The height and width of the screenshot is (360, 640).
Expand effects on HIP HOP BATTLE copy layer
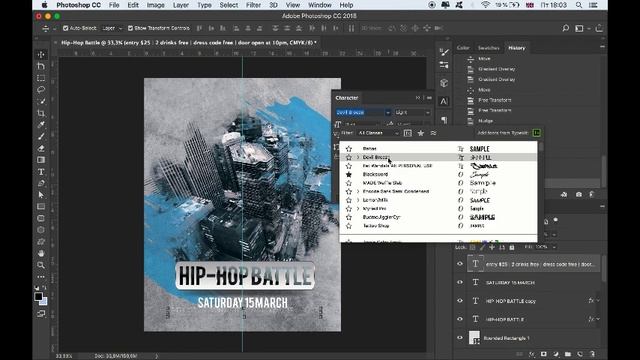tap(598, 301)
